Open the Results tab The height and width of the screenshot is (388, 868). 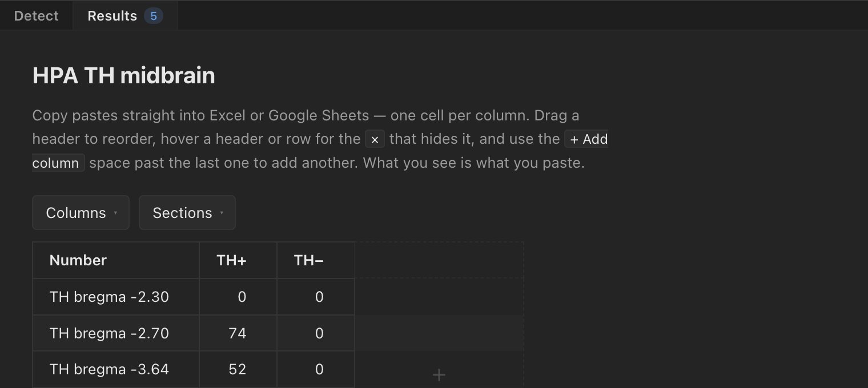[125, 15]
